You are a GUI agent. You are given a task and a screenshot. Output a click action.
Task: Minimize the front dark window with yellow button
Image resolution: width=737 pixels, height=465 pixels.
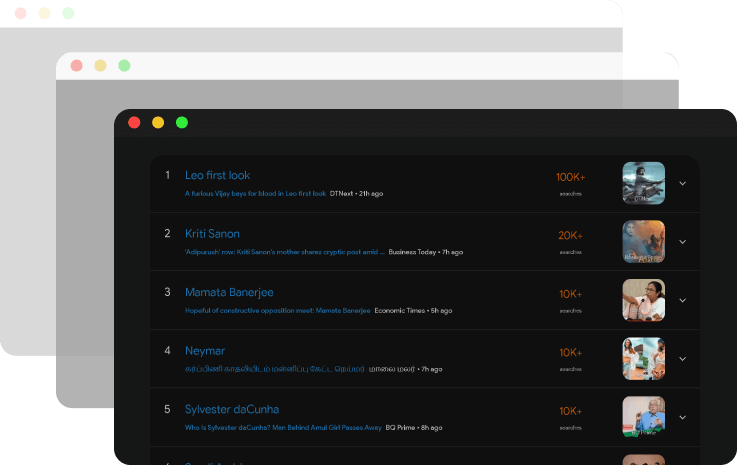pos(158,123)
